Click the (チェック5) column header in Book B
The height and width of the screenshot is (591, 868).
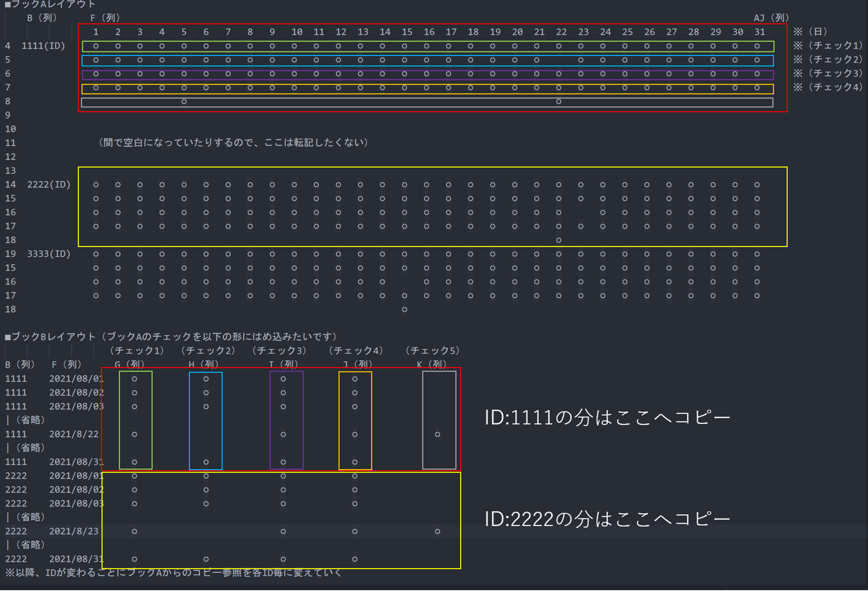[x=432, y=351]
